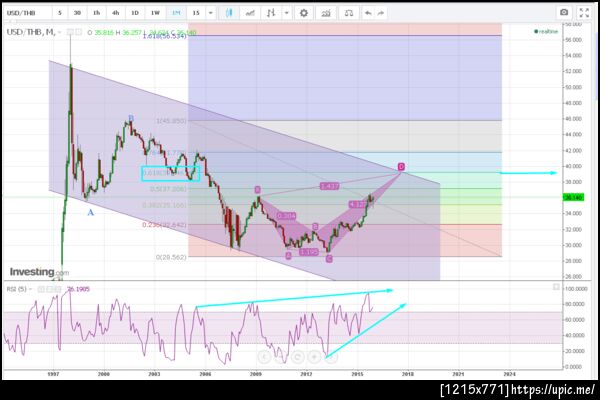Click the compare scale (balance) icon
Image resolution: width=600 pixels, height=400 pixels.
[x=349, y=13]
